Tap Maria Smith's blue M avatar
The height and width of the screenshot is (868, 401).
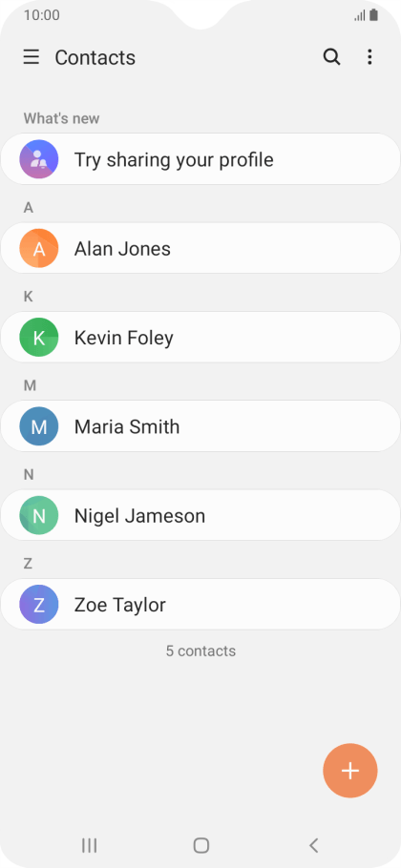(x=39, y=426)
